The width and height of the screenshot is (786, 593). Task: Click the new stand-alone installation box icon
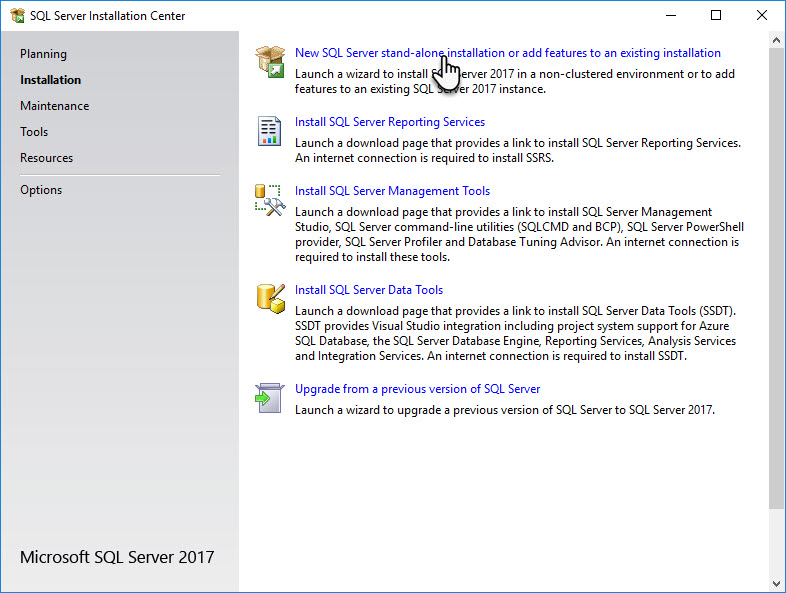click(270, 61)
